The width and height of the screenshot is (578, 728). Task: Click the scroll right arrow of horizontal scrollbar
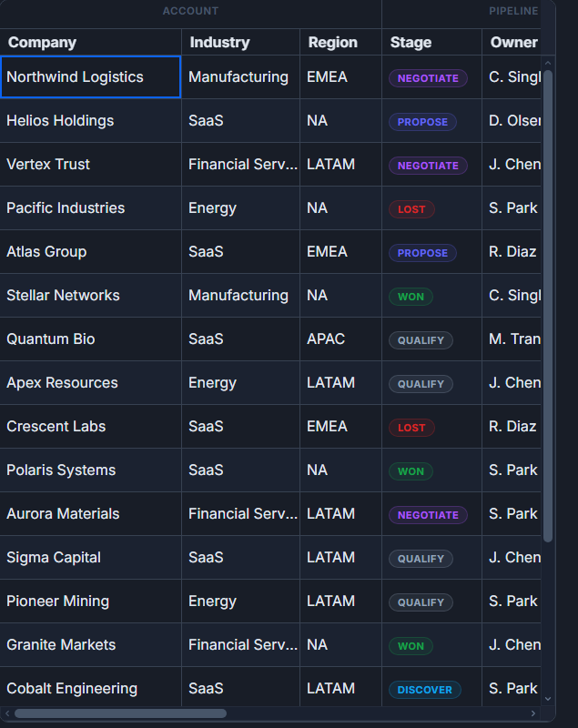[x=533, y=713]
